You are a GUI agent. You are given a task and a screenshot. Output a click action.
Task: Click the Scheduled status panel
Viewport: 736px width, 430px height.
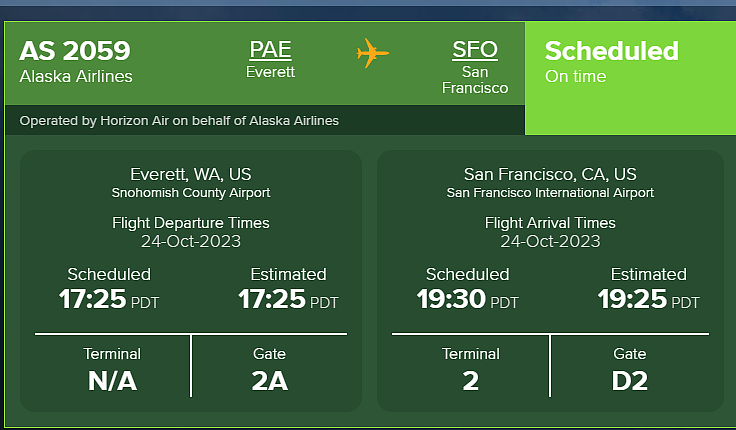(630, 78)
